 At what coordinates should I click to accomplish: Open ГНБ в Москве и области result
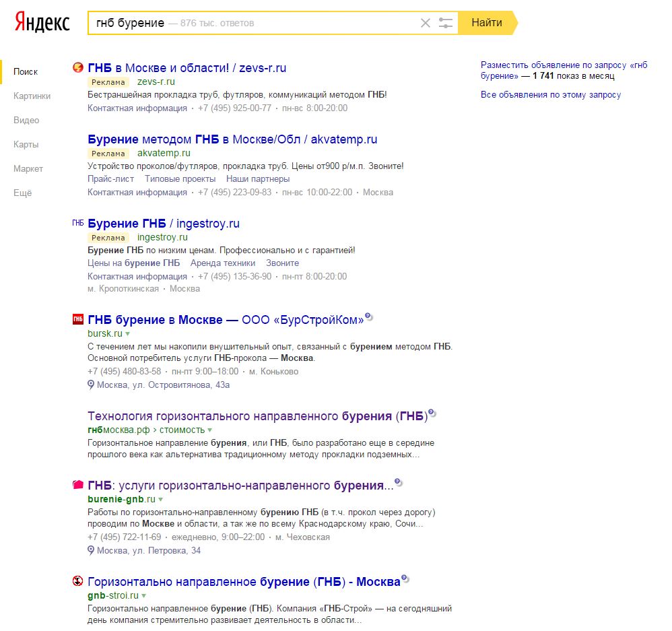click(x=187, y=68)
